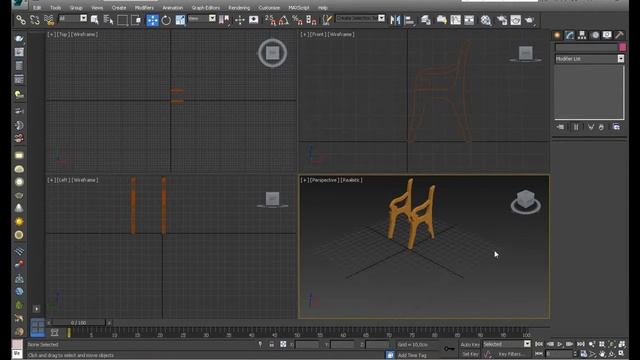Click the Bind to Space Warp icon

[49, 20]
